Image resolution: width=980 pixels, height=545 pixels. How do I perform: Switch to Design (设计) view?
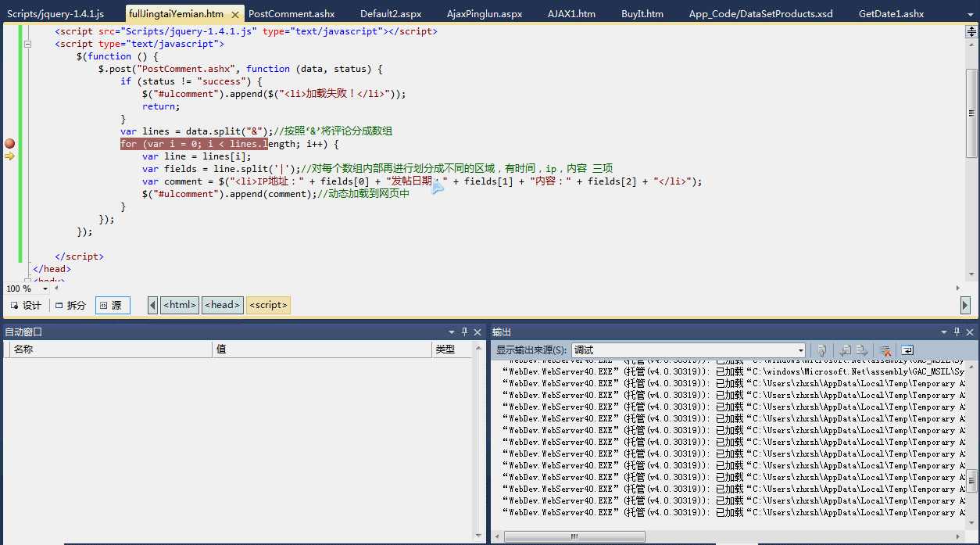26,305
